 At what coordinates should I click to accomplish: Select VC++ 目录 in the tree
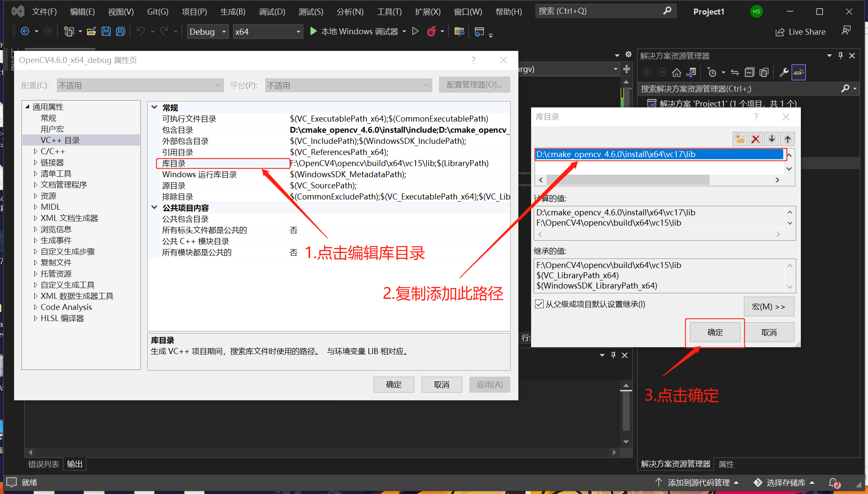(81, 140)
